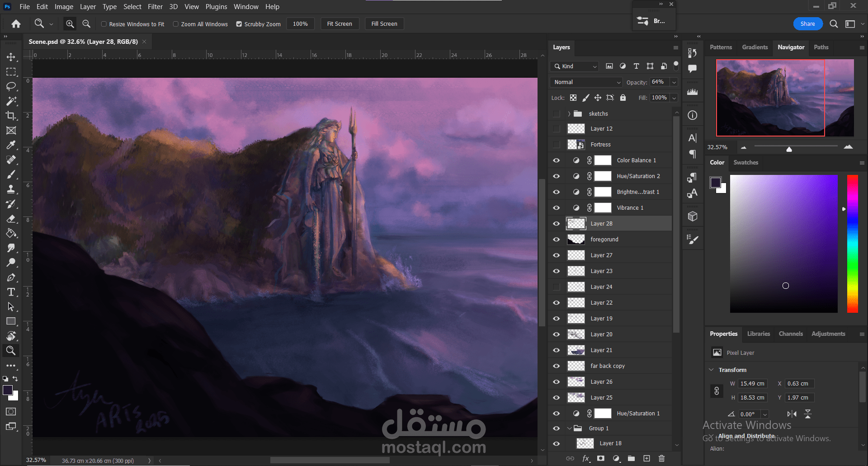This screenshot has height=466, width=868.
Task: Expand the sketchs layer group
Action: [x=569, y=114]
